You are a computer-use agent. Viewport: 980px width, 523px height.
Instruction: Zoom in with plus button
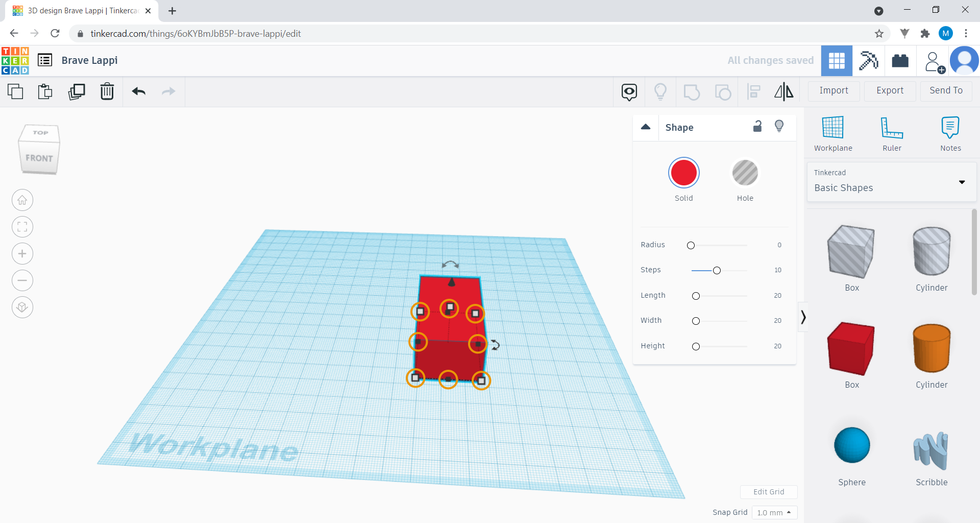pyautogui.click(x=22, y=254)
